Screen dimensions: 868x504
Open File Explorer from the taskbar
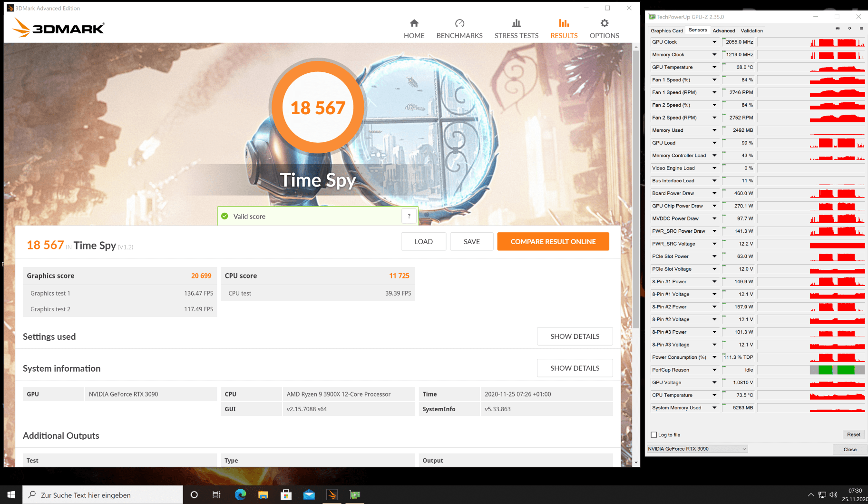point(263,495)
